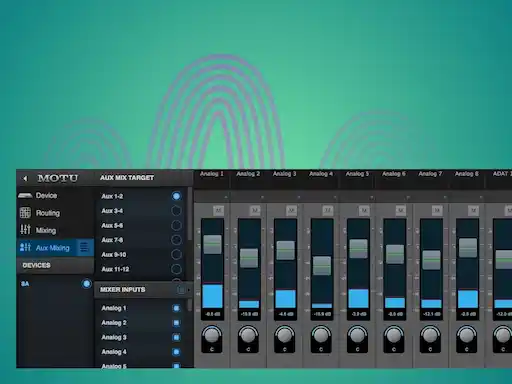Click the Mixer Inputs select-all box icon
Image resolution: width=512 pixels, height=384 pixels.
[181, 289]
